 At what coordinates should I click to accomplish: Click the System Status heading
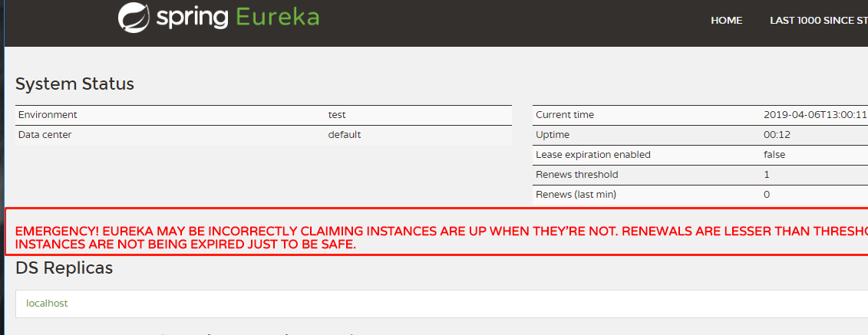[74, 84]
